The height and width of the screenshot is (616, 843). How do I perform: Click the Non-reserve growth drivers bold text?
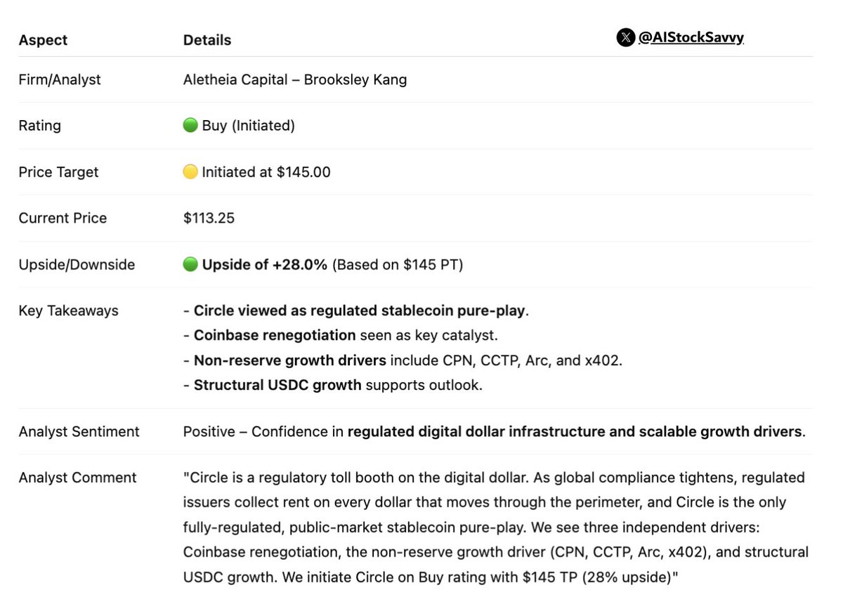pos(290,361)
